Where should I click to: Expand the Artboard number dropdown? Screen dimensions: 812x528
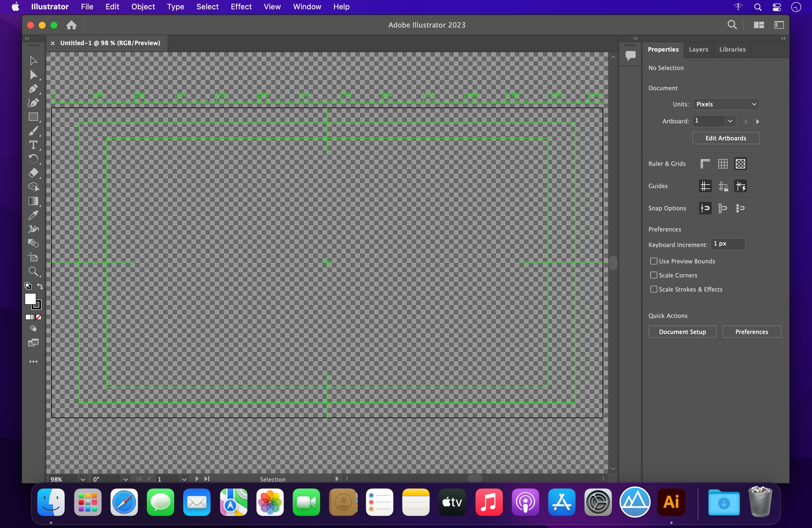click(x=730, y=121)
